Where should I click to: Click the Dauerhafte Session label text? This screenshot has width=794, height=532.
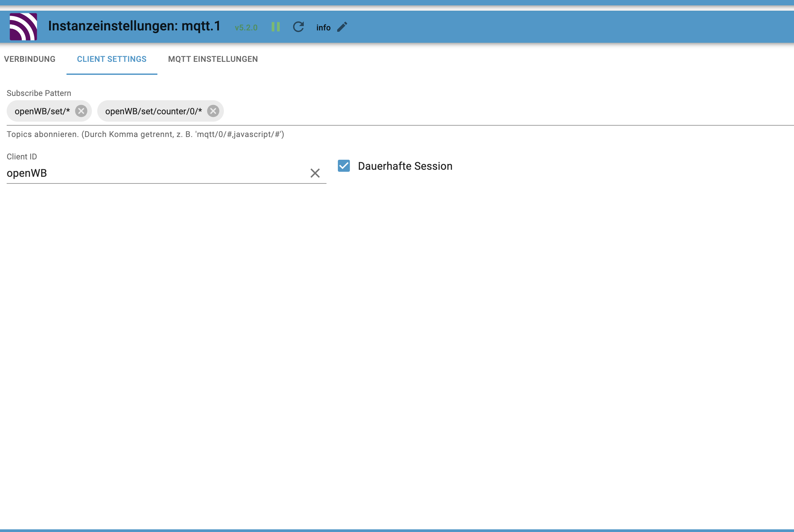pyautogui.click(x=405, y=166)
